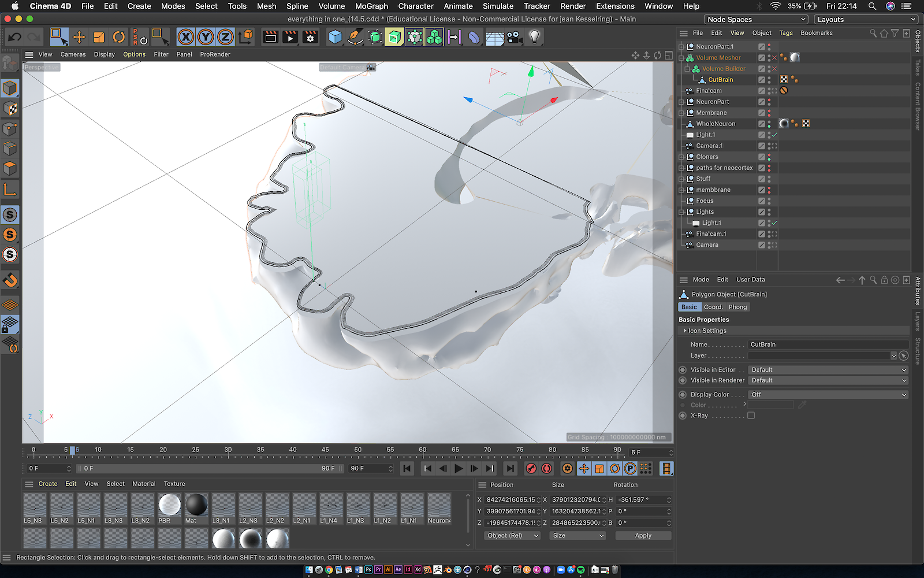
Task: Open the Display Color dropdown
Action: (828, 395)
